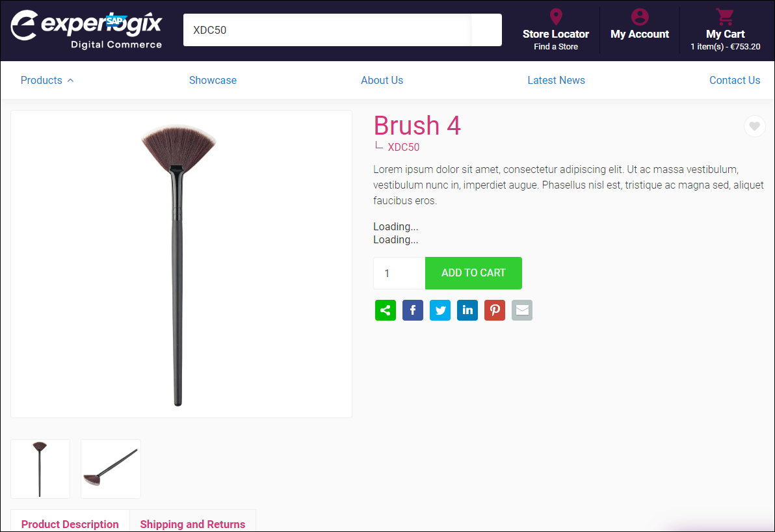Open My Account profile icon
Screen dimensions: 775x532
click(x=640, y=17)
